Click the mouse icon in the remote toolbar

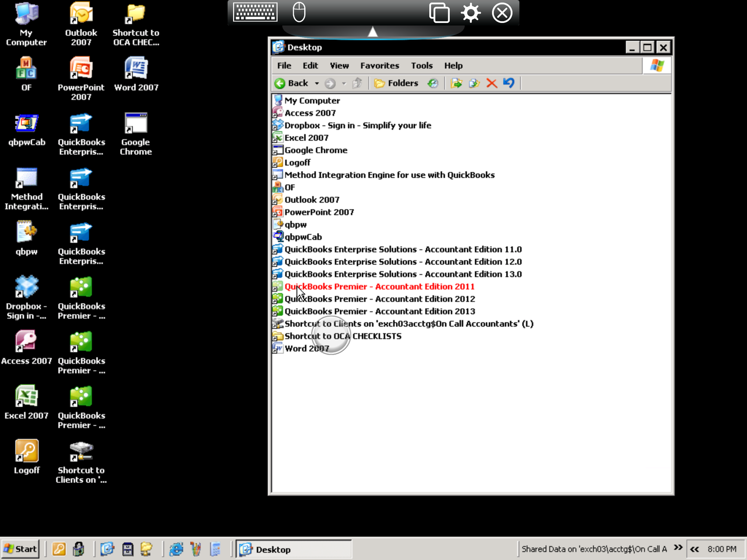point(299,12)
